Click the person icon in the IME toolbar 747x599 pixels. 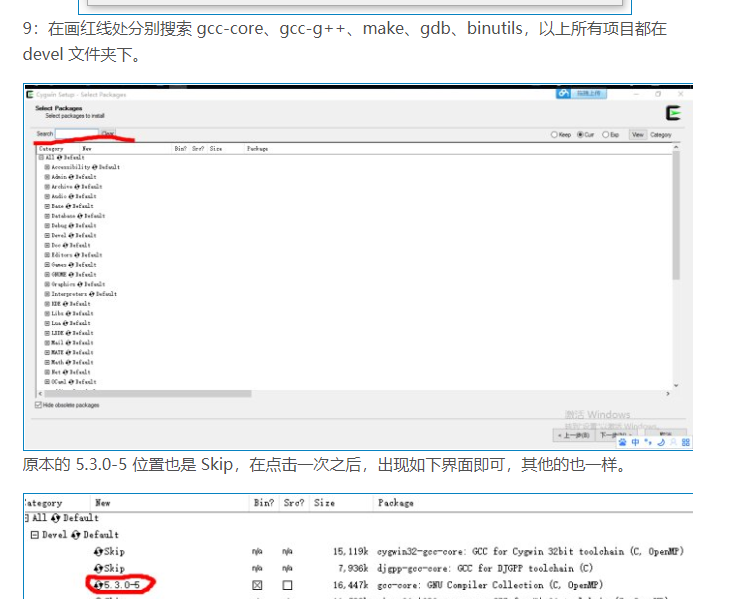click(x=673, y=442)
